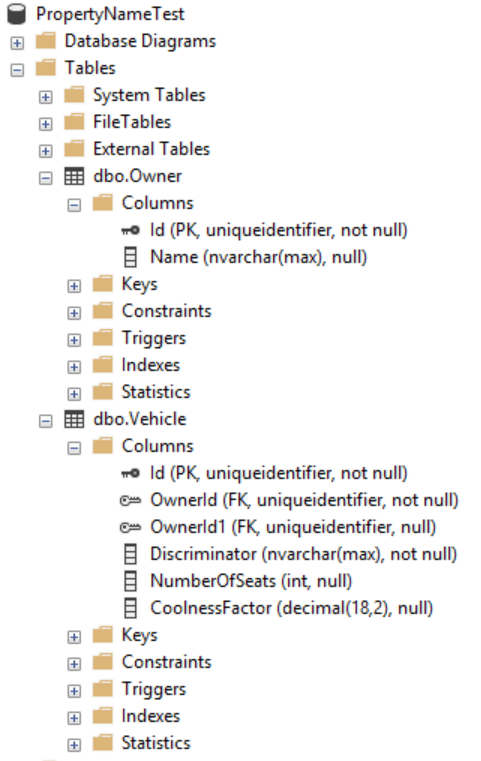Collapse Columns folder under dbo.Owner
The image size is (481, 761).
click(74, 205)
